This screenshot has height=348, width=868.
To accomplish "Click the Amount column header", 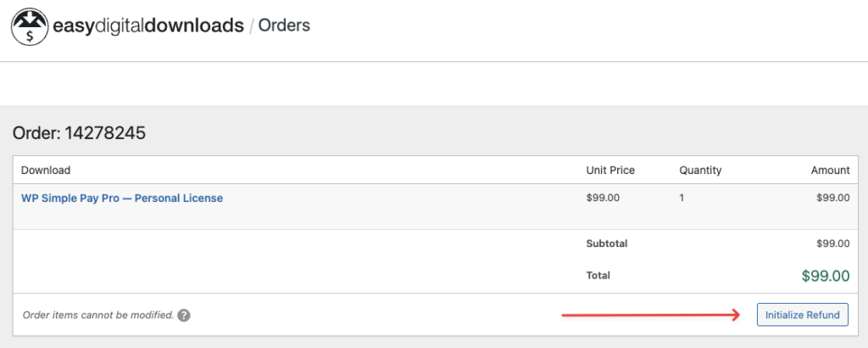I will pyautogui.click(x=830, y=170).
